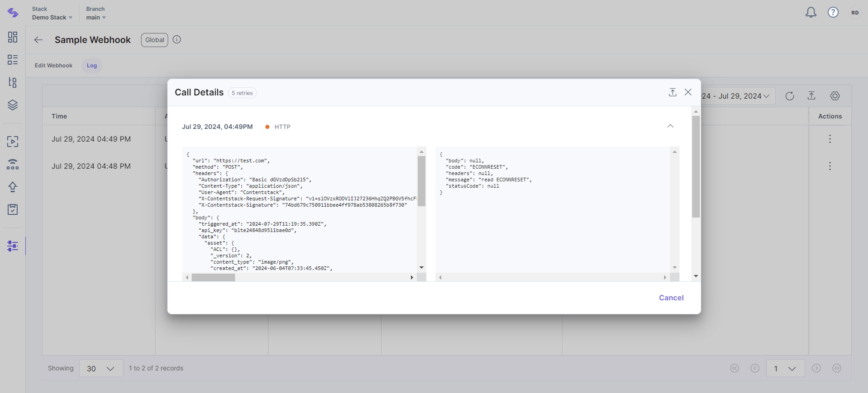Viewport: 868px width, 393px height.
Task: Click the "statusCode": null response line
Action: [472, 186]
